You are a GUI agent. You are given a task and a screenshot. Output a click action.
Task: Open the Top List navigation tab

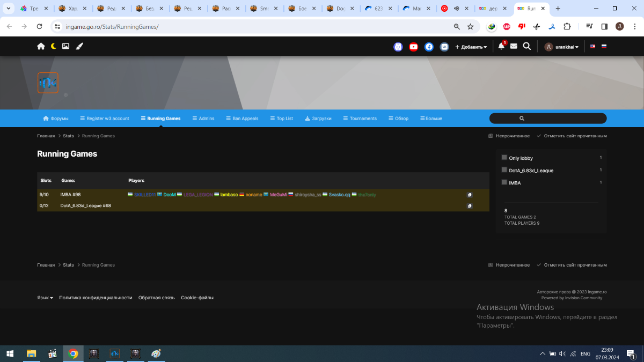pyautogui.click(x=282, y=119)
